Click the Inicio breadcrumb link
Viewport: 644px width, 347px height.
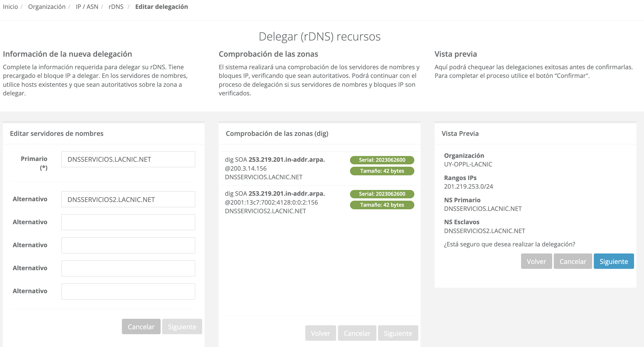pos(10,7)
